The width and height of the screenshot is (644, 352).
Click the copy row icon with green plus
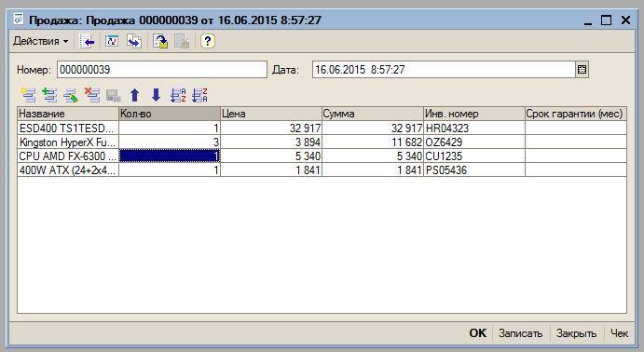[49, 95]
